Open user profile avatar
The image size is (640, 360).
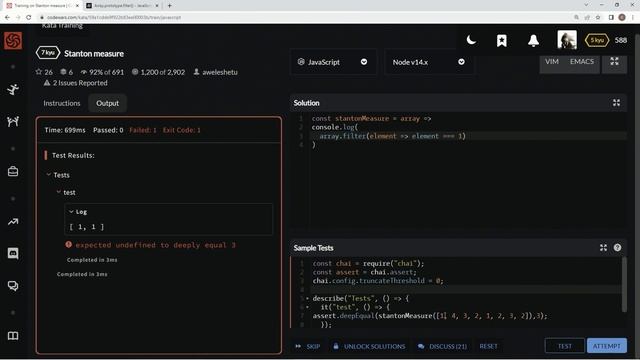[x=567, y=40]
